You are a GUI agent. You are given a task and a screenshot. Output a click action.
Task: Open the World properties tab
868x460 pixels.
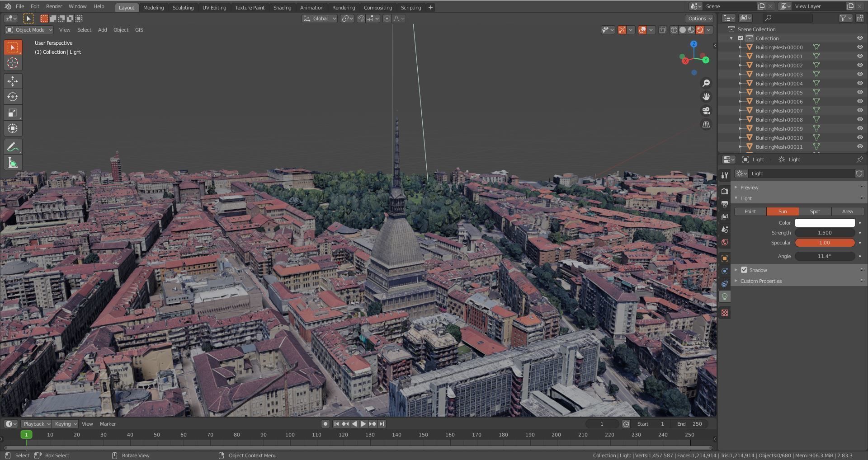[725, 242]
